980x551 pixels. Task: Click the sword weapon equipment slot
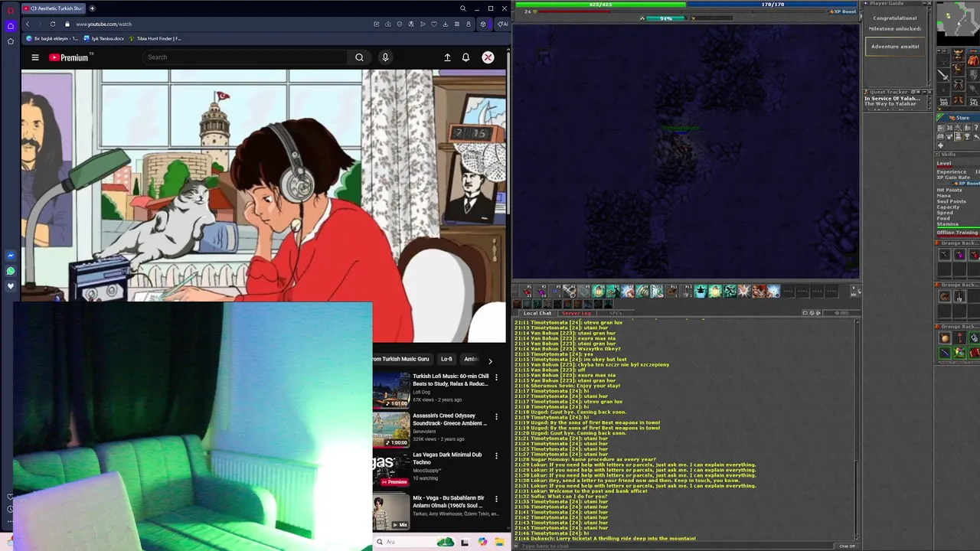[943, 75]
